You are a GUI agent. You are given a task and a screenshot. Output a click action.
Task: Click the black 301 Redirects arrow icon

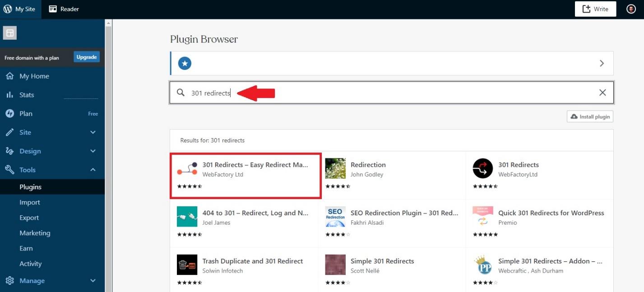coord(483,168)
